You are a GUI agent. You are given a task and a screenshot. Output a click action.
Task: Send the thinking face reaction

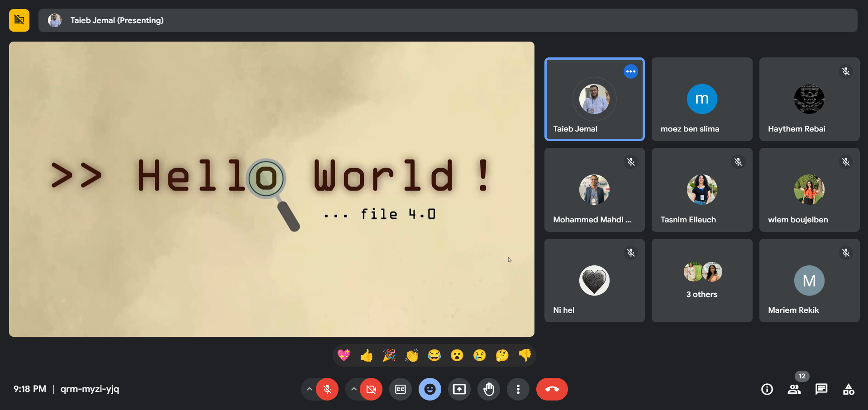tap(502, 355)
